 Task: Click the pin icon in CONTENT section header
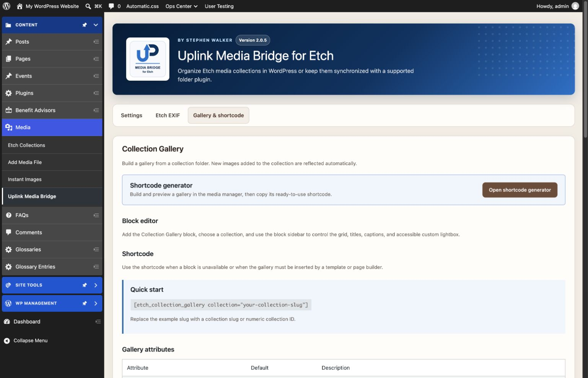coord(85,25)
